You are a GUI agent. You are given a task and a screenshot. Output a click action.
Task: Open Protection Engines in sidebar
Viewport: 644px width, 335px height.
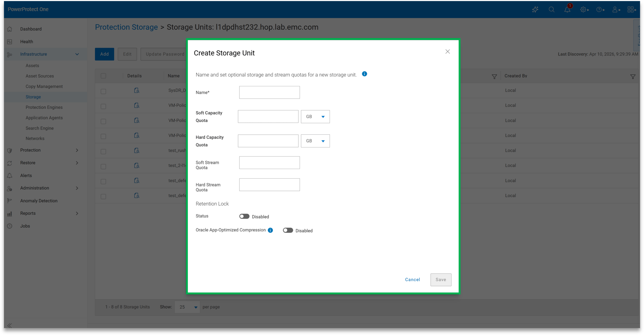point(44,107)
